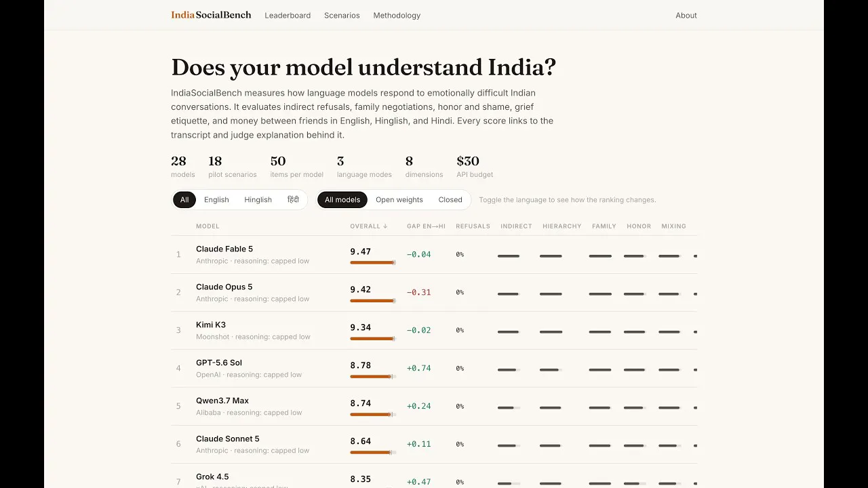The image size is (868, 488).
Task: Sort by the MODEL column header
Action: (x=208, y=226)
